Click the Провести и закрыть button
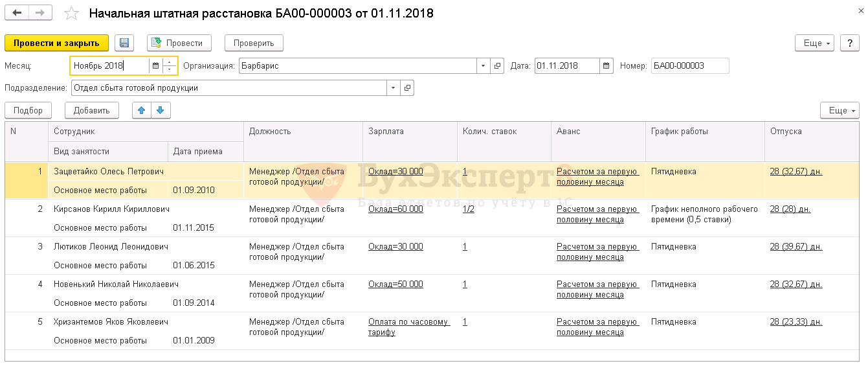Viewport: 868px width, 370px height. (56, 43)
